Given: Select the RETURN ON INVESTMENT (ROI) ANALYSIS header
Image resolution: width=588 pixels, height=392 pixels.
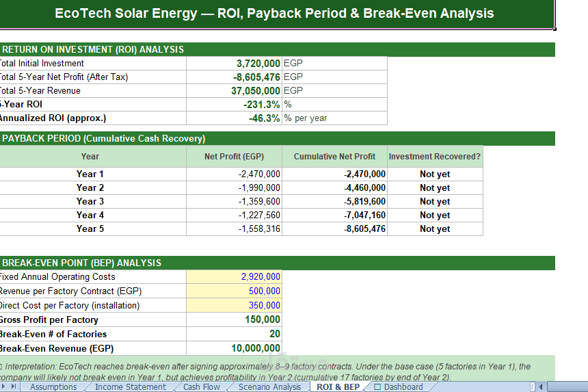Looking at the screenshot, I should click(x=278, y=49).
